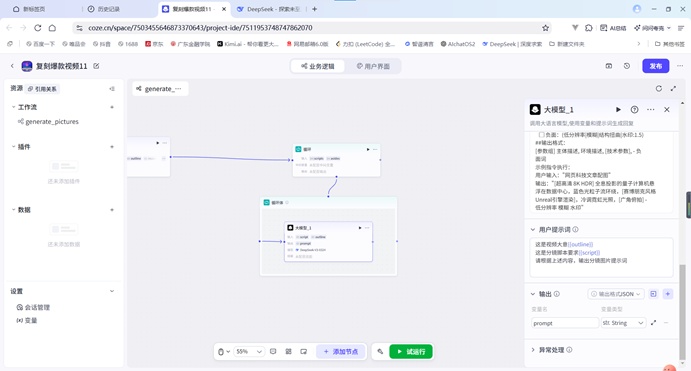691x371 pixels.
Task: Expand canvas to fullscreen with arrows icon
Action: coord(673,89)
